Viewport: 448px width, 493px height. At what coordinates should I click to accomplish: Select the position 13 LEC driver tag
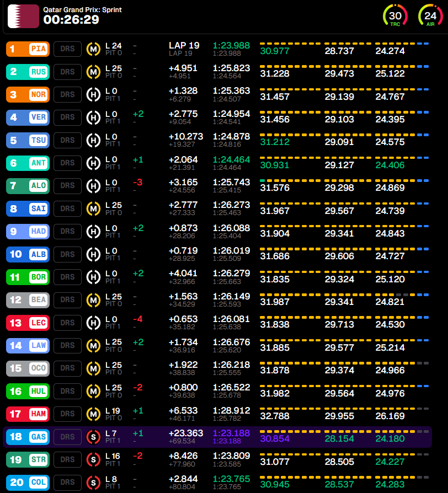pos(28,323)
